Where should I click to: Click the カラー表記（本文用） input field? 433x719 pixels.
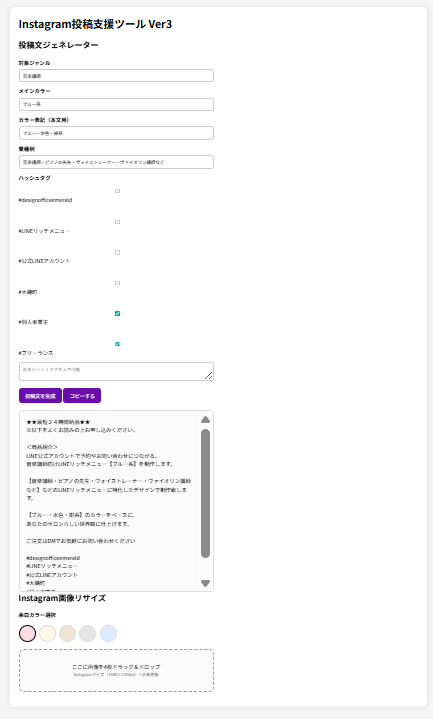[116, 133]
